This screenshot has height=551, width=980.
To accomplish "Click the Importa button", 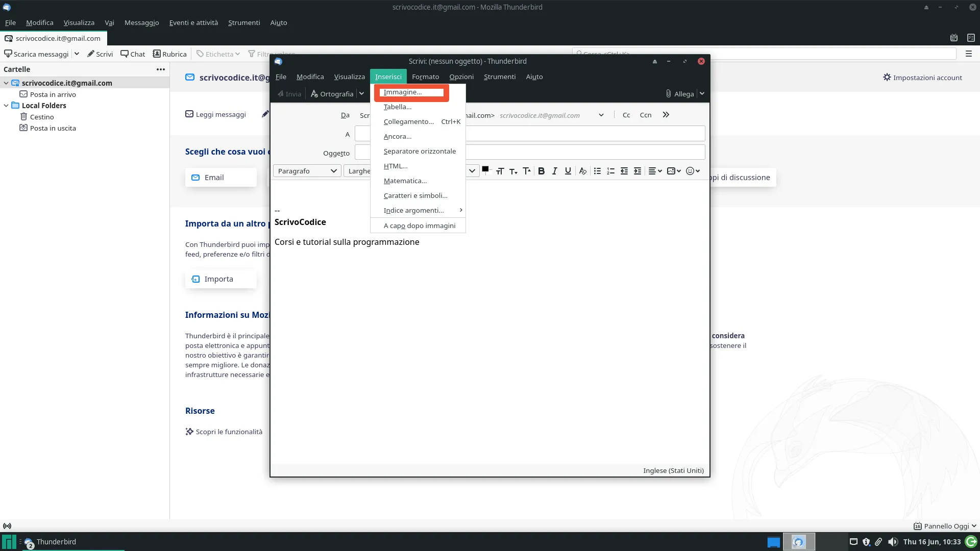I will pyautogui.click(x=220, y=279).
